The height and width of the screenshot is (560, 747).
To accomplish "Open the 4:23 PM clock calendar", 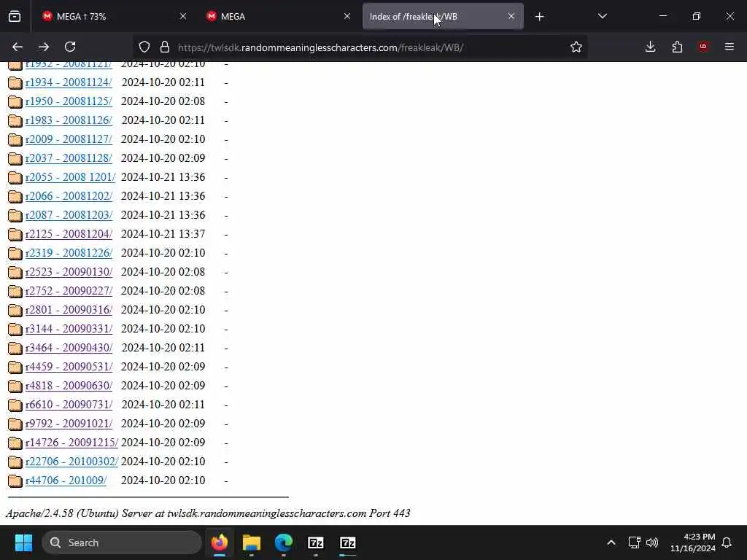I will [693, 542].
